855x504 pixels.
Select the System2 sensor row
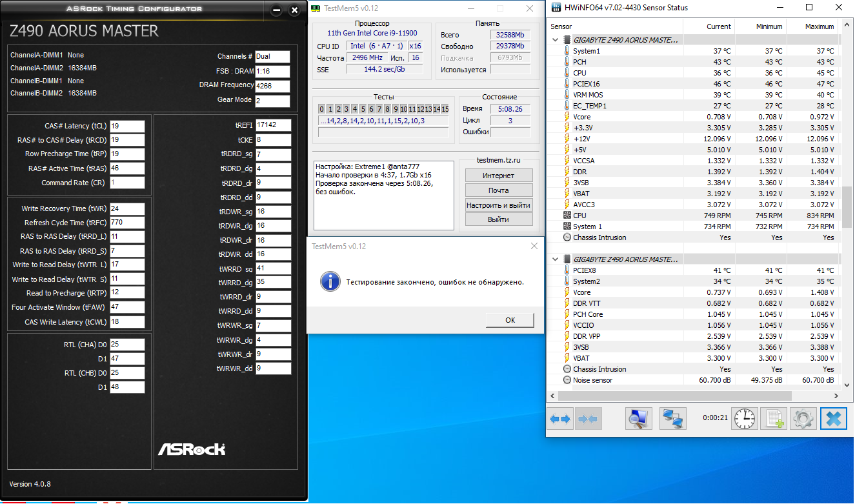[x=694, y=281]
